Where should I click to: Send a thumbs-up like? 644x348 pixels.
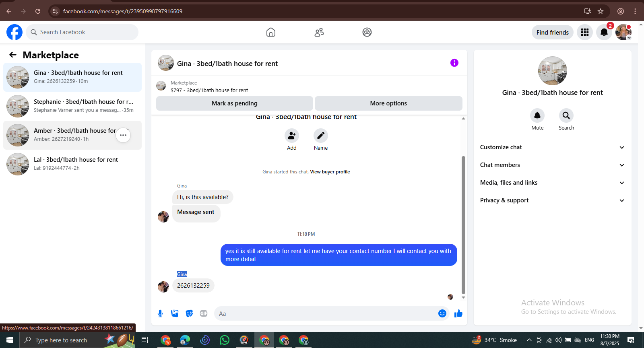(458, 313)
